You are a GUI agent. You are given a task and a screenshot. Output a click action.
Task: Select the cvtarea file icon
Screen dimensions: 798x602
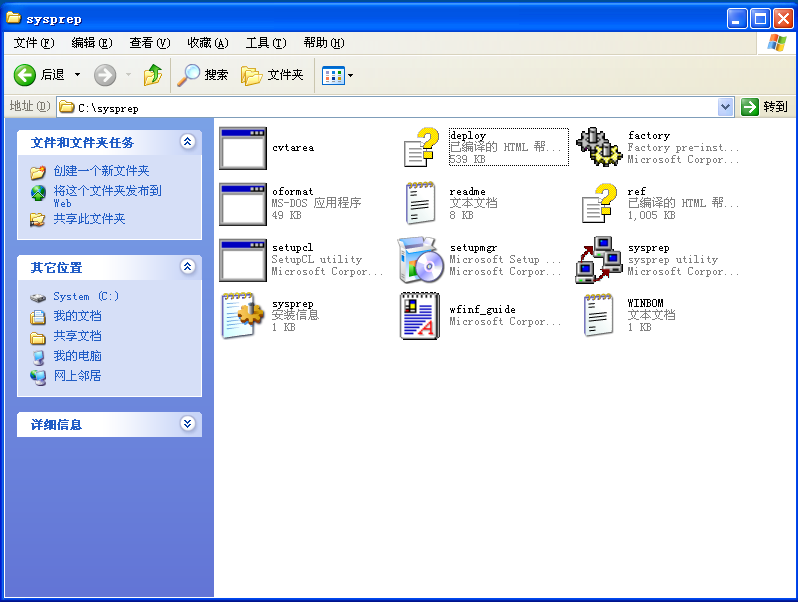tap(243, 148)
